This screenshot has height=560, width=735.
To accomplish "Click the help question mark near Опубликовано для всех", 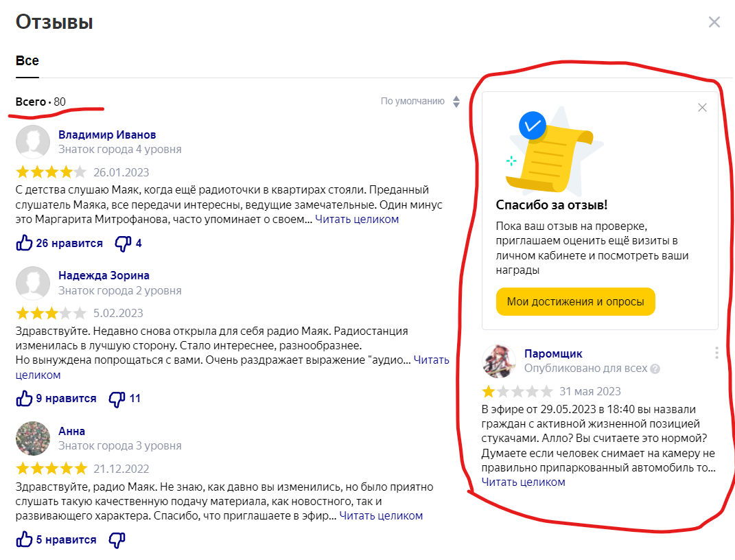I will coord(655,369).
